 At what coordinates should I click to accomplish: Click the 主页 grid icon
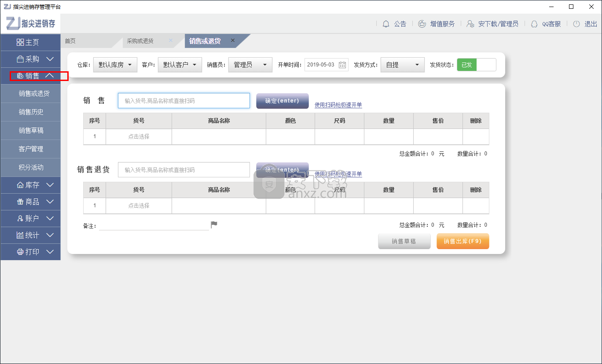click(x=20, y=42)
